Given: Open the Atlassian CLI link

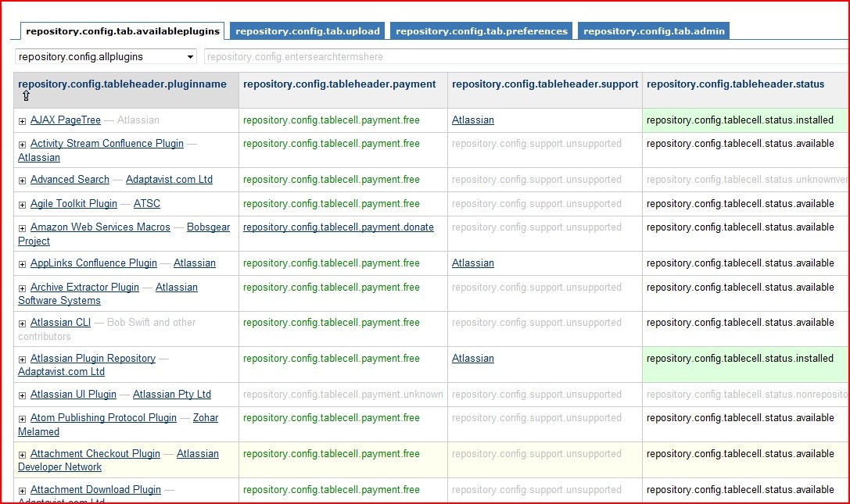Looking at the screenshot, I should tap(61, 322).
